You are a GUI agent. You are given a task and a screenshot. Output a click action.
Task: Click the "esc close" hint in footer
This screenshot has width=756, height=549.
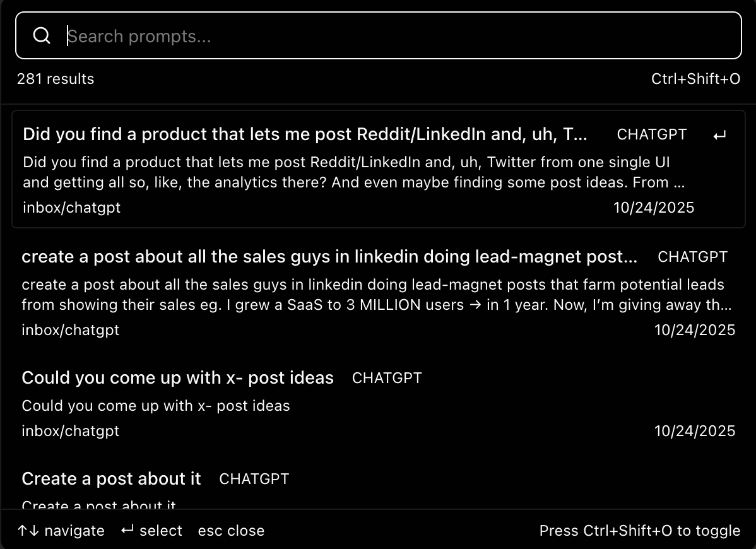231,531
